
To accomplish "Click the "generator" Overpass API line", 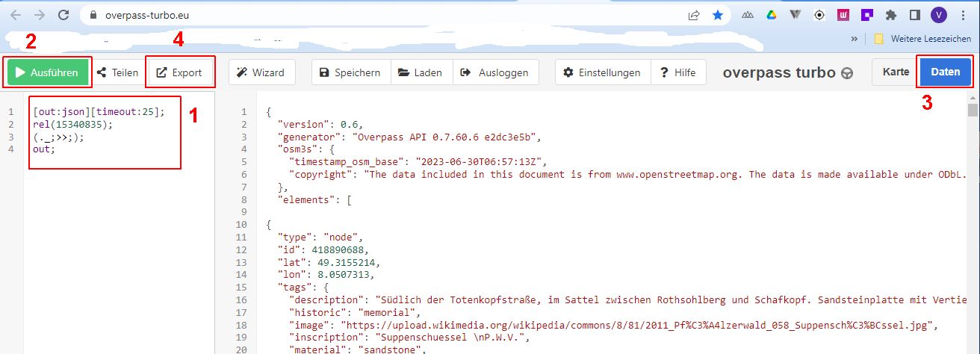I will pos(408,137).
